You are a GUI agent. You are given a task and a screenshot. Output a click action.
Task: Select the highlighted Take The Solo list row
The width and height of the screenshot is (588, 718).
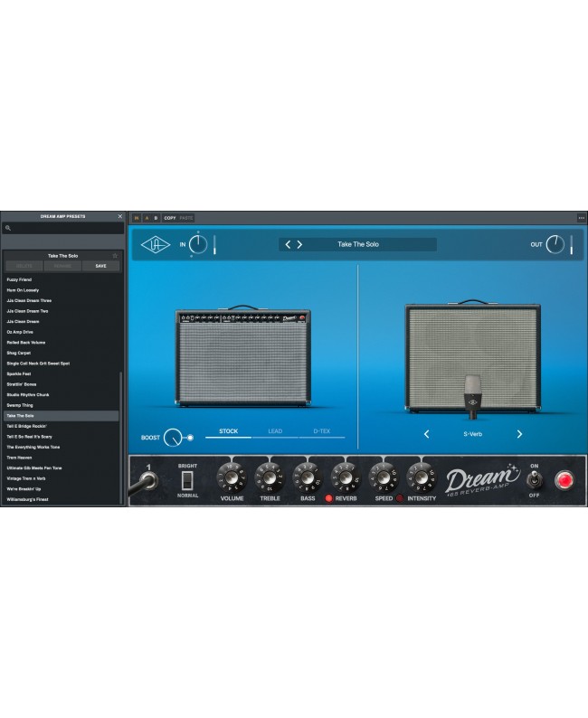click(61, 416)
